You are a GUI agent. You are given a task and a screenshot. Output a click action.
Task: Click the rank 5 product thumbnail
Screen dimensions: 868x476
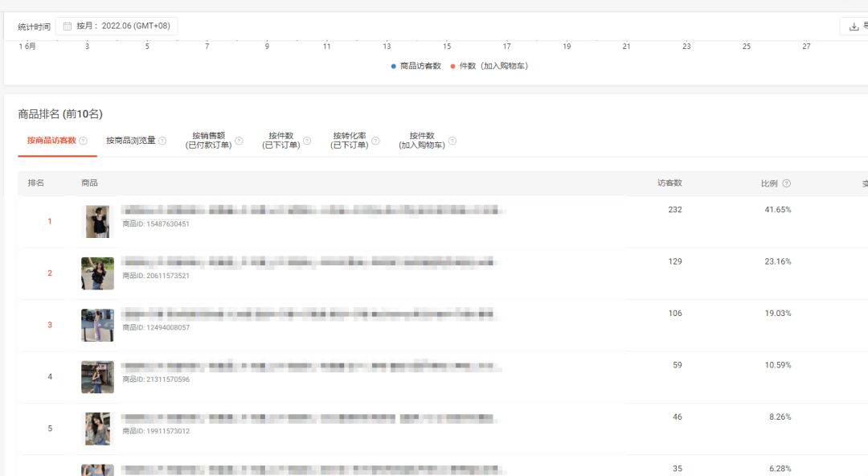(97, 429)
